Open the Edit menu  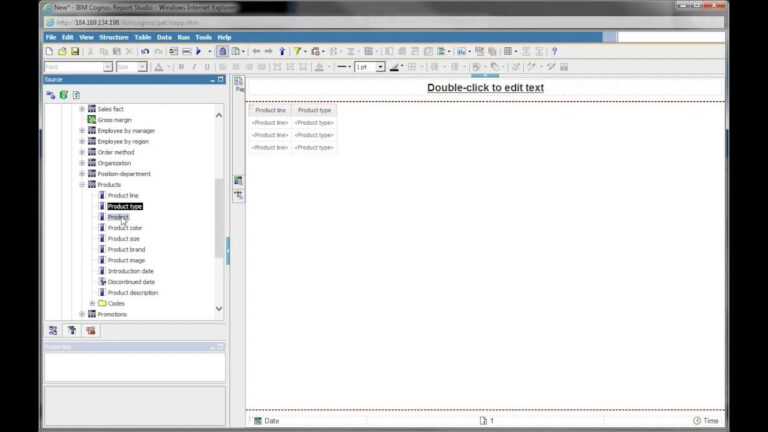pos(68,37)
